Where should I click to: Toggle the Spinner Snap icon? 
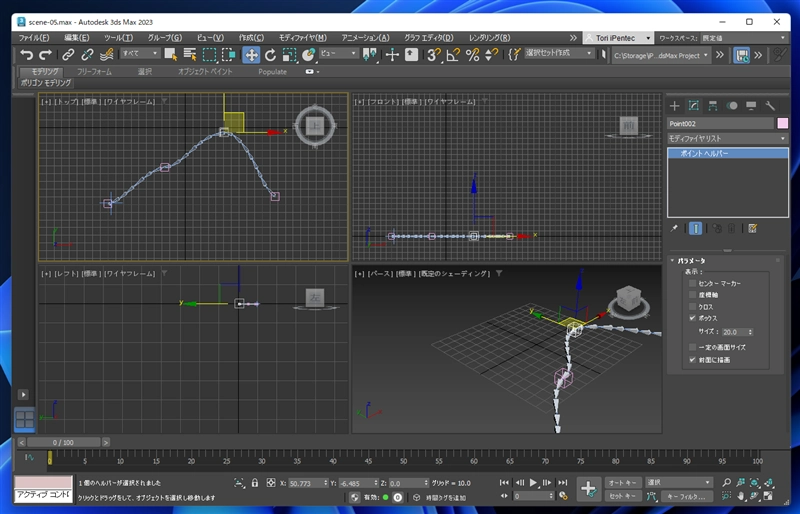pos(491,55)
